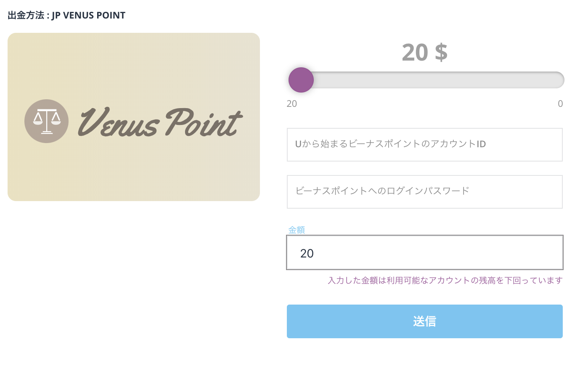Viewport: 588px width, 366px height.
Task: Click the scales icon in Venus Point logo
Action: tap(46, 121)
